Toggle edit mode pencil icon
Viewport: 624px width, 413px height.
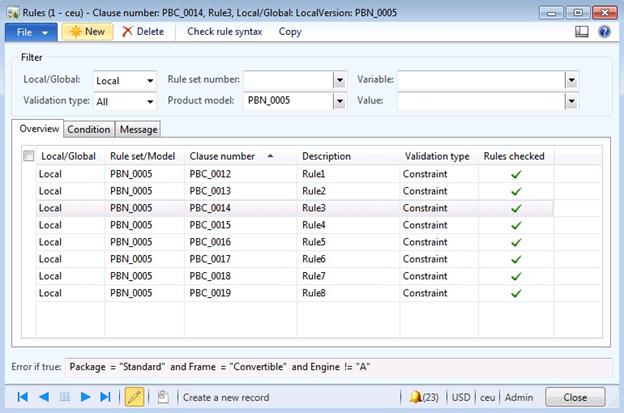[x=135, y=397]
